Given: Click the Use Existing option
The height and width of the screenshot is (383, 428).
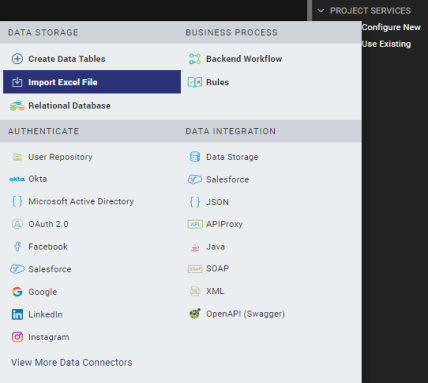Looking at the screenshot, I should tap(386, 44).
